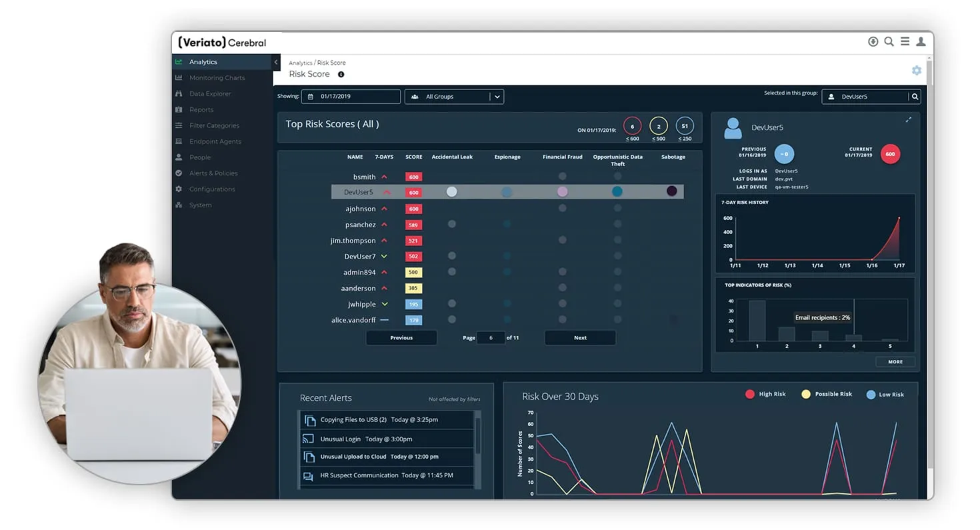Open the user profile icon
This screenshot has width=980, height=530.
[x=921, y=41]
